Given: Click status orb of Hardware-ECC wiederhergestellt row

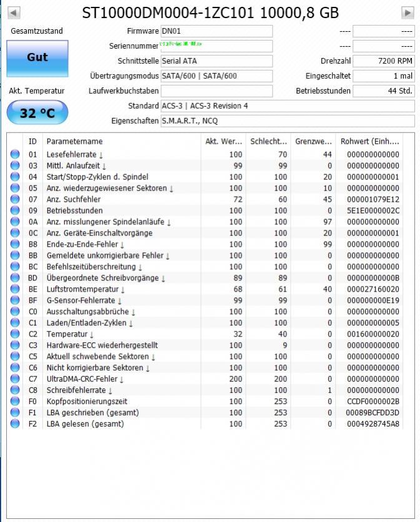Looking at the screenshot, I should (x=15, y=345).
